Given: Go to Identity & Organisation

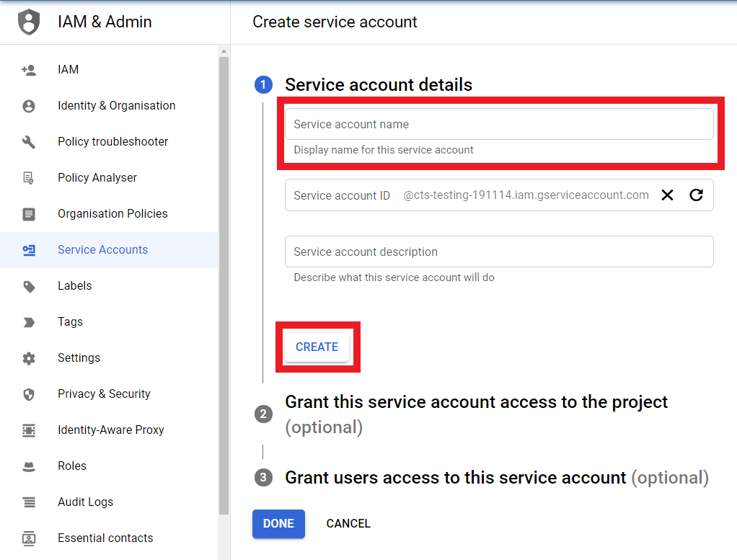Looking at the screenshot, I should point(109,106).
